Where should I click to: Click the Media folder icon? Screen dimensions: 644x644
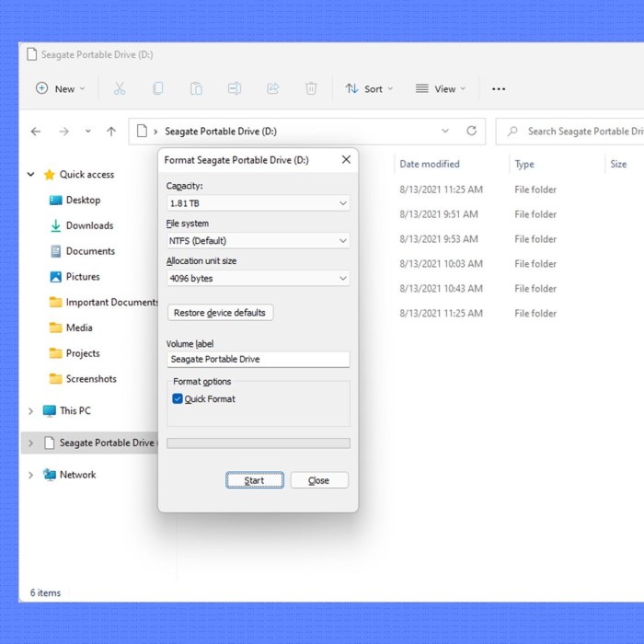[x=55, y=328]
